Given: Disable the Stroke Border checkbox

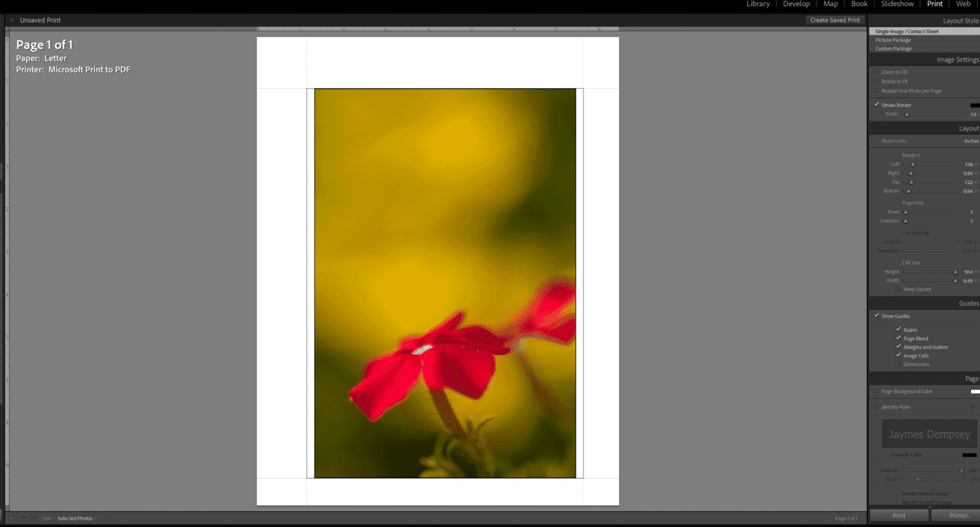Looking at the screenshot, I should [x=876, y=105].
